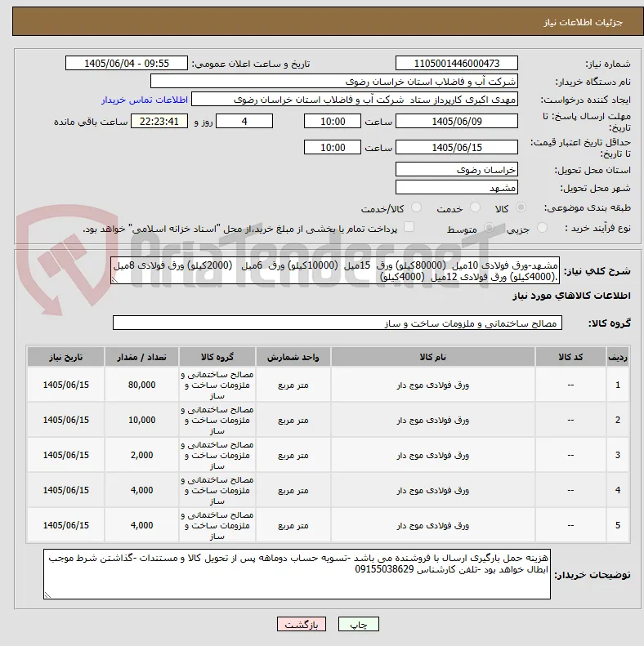
Task: Click the price validity time 10:00 field
Action: [x=333, y=147]
